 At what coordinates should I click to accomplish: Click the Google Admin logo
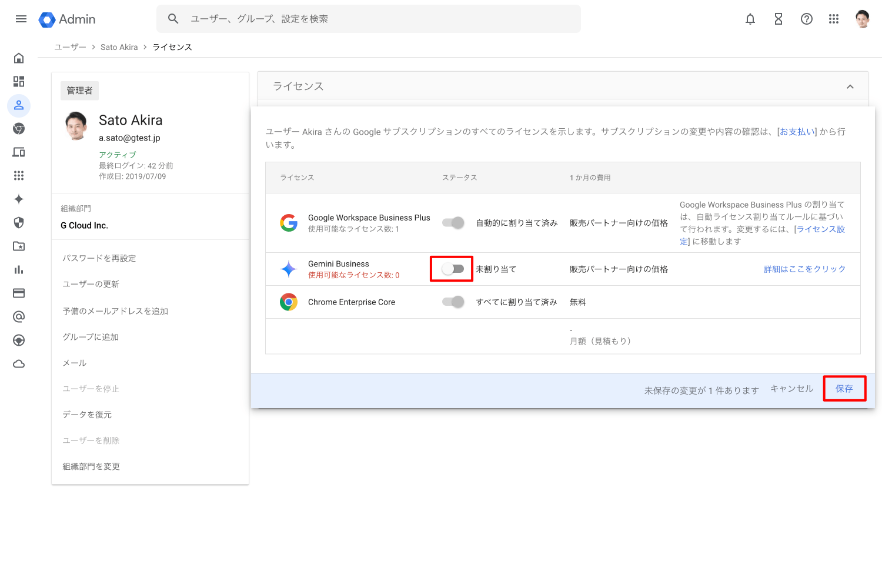[66, 19]
